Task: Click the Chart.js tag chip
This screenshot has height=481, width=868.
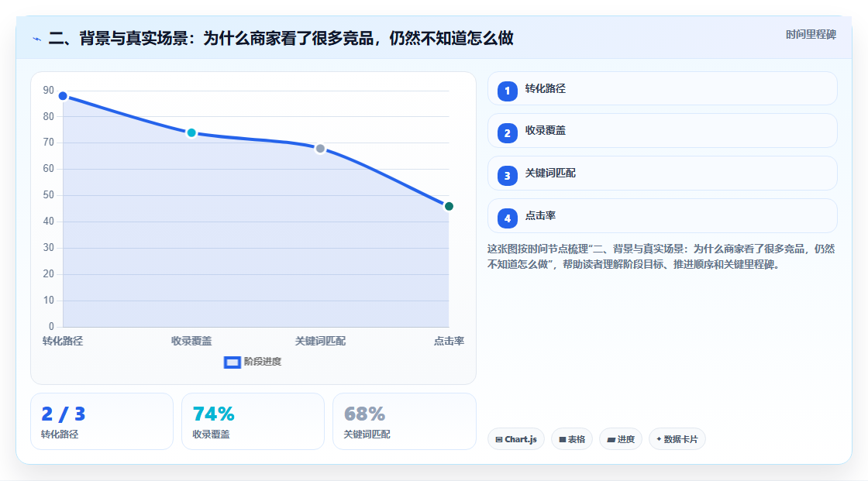Action: pyautogui.click(x=516, y=439)
